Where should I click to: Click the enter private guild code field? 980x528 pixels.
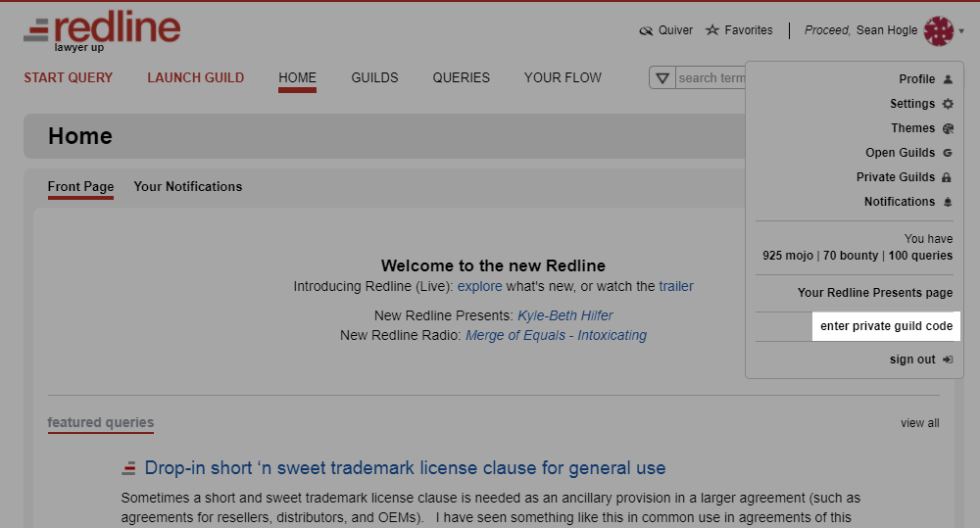tap(886, 326)
